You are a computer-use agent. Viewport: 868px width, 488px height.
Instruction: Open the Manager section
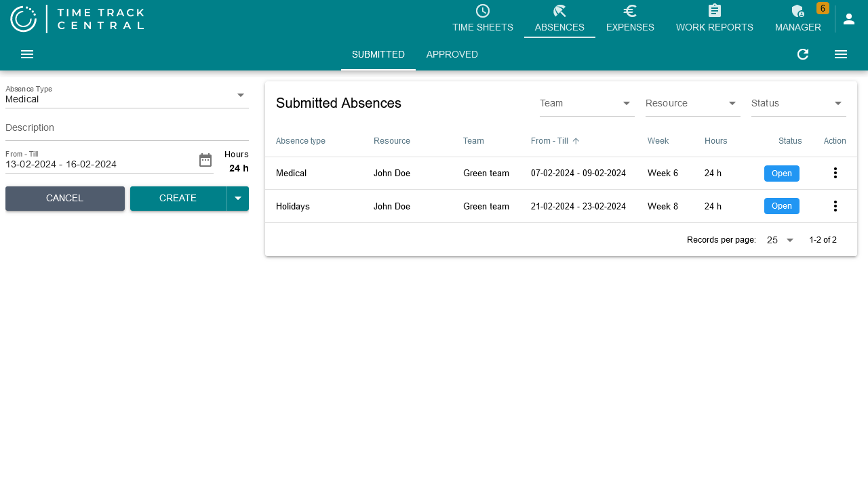[798, 19]
